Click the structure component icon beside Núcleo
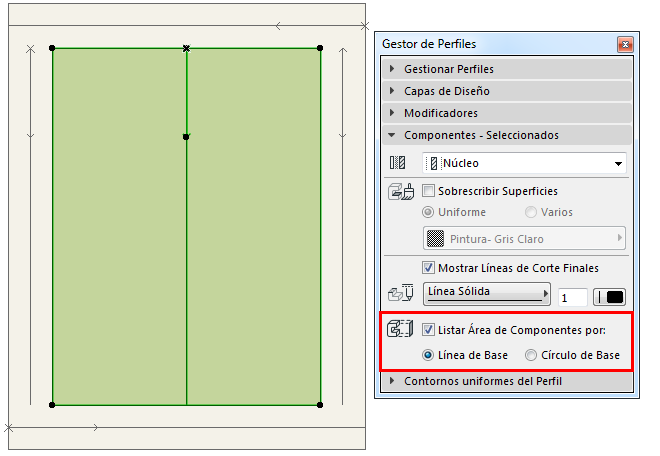Viewport: 660px width, 456px height. 397,163
